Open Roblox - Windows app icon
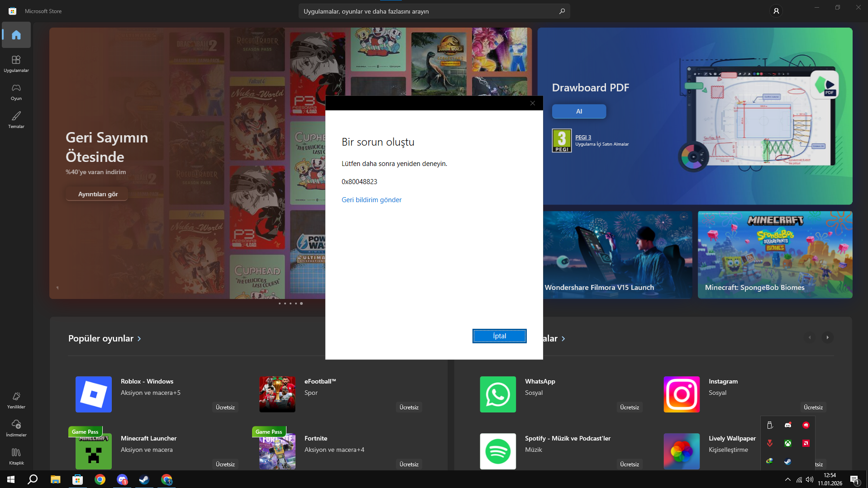This screenshot has width=868, height=488. tap(94, 394)
